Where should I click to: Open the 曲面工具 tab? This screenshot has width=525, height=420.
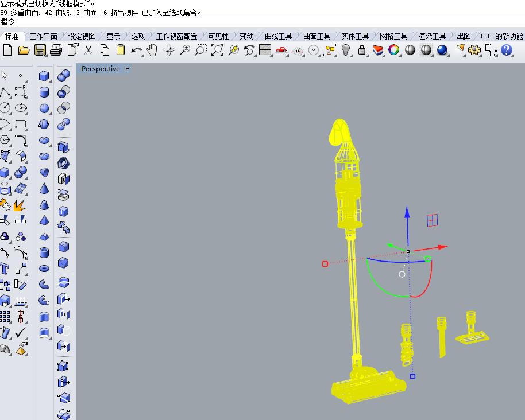(x=316, y=36)
